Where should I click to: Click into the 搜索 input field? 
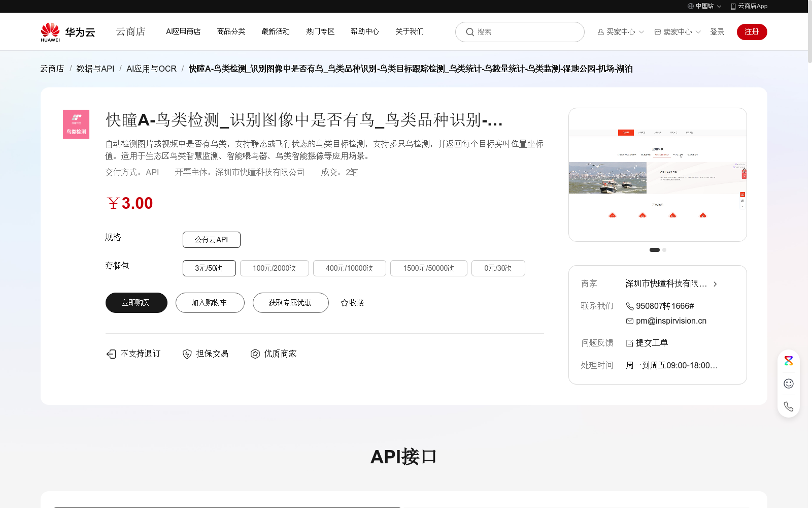point(520,32)
